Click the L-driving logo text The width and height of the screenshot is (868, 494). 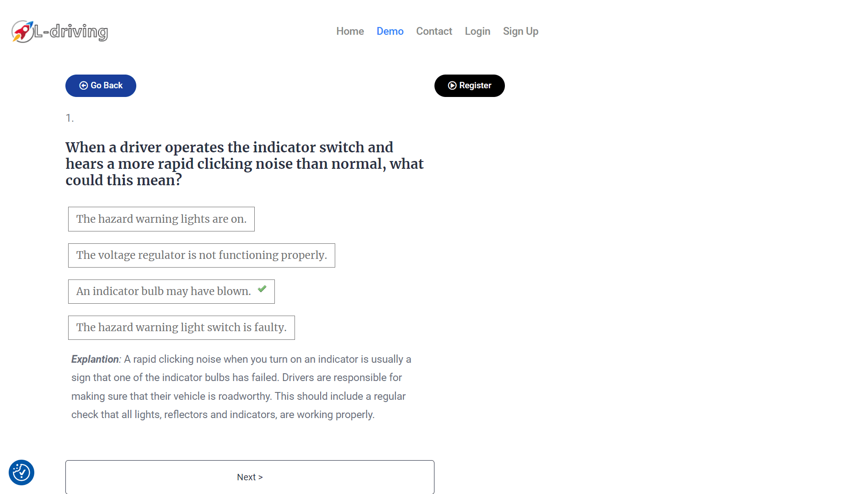[x=71, y=32]
